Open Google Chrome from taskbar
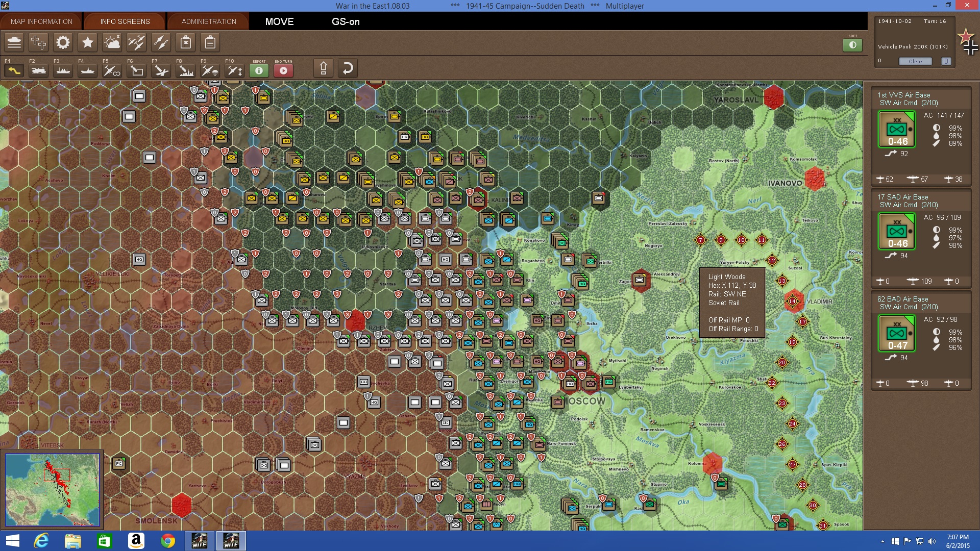The image size is (980, 551). click(167, 541)
